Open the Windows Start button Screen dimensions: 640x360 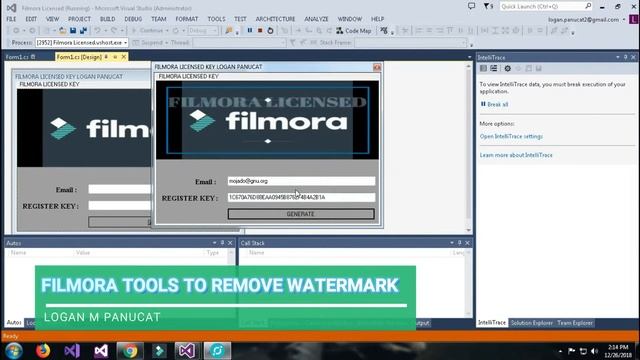(13, 351)
